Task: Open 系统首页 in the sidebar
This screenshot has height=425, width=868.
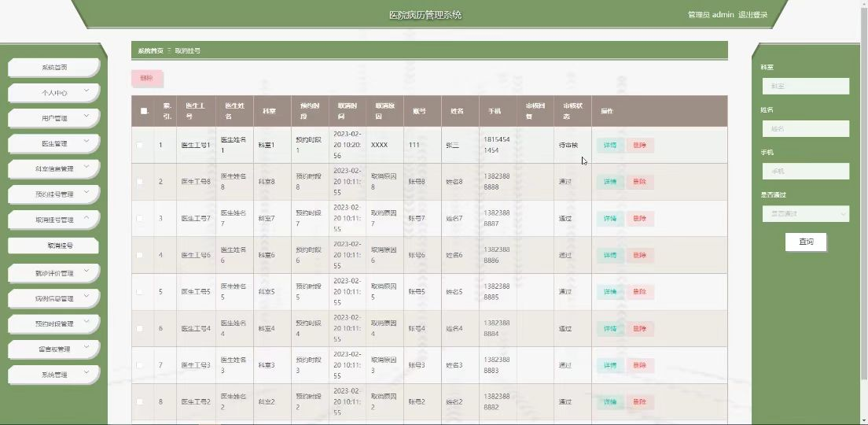Action: coord(53,68)
